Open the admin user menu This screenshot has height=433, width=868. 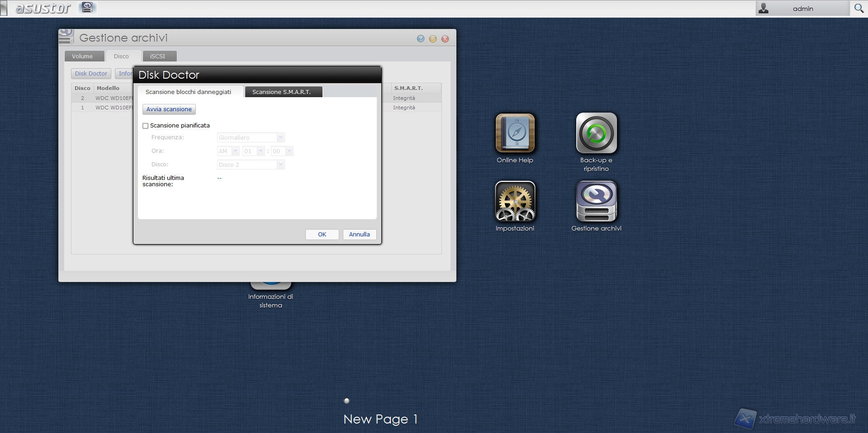click(x=802, y=9)
